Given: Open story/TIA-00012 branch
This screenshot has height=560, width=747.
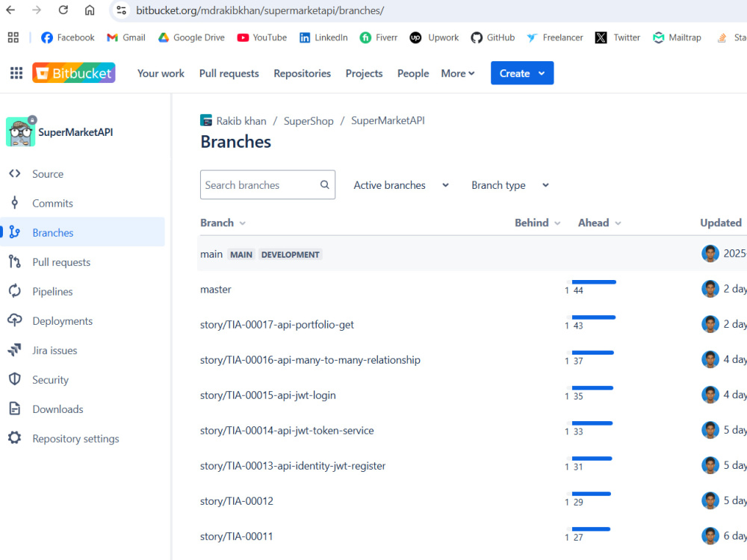Looking at the screenshot, I should tap(237, 501).
